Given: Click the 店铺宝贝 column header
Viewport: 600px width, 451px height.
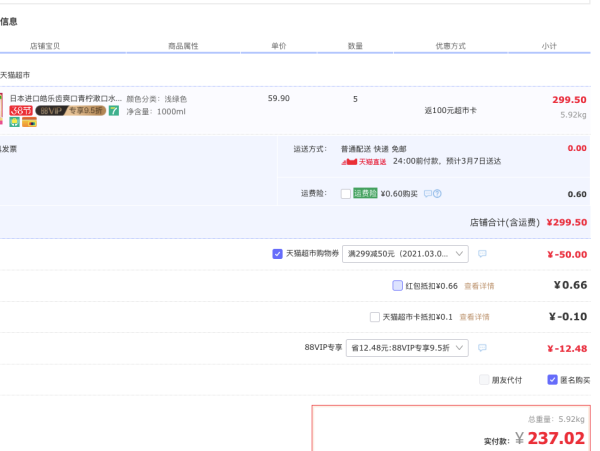Looking at the screenshot, I should coord(45,46).
